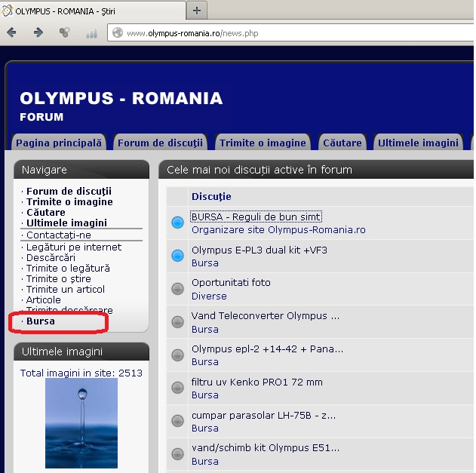Click the grey status icon for the Olympus epl-2 thread
The image size is (476, 473).
coord(177,355)
